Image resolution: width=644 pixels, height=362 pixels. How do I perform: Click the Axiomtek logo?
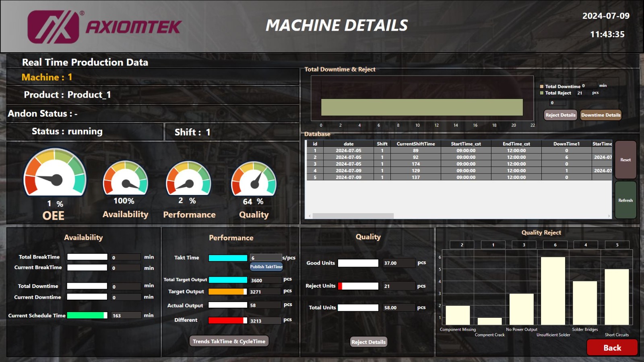pos(105,27)
